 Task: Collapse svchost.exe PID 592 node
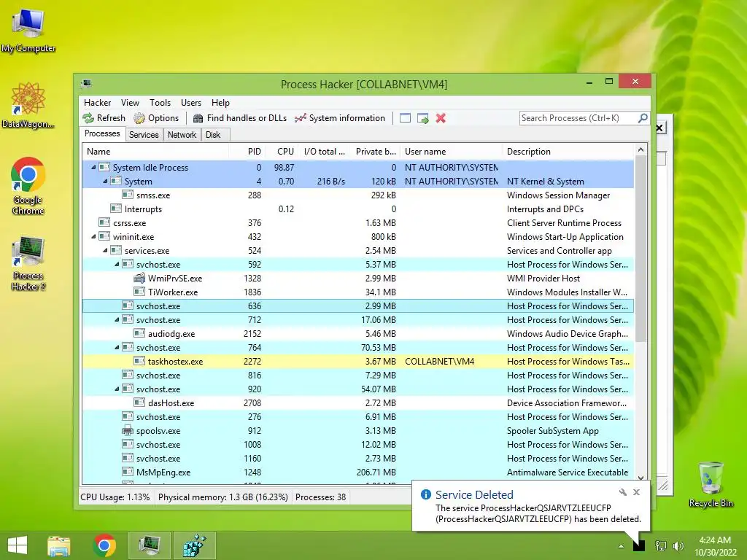(x=117, y=264)
